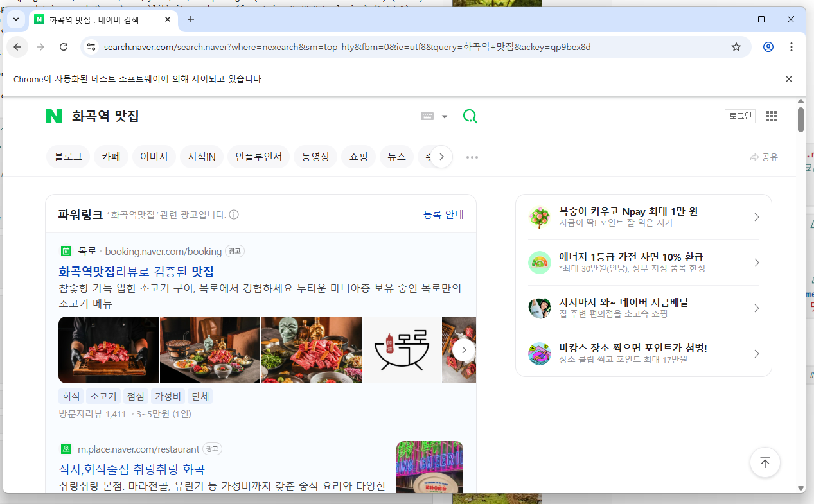Click the peach tree promo icon

[x=540, y=217]
